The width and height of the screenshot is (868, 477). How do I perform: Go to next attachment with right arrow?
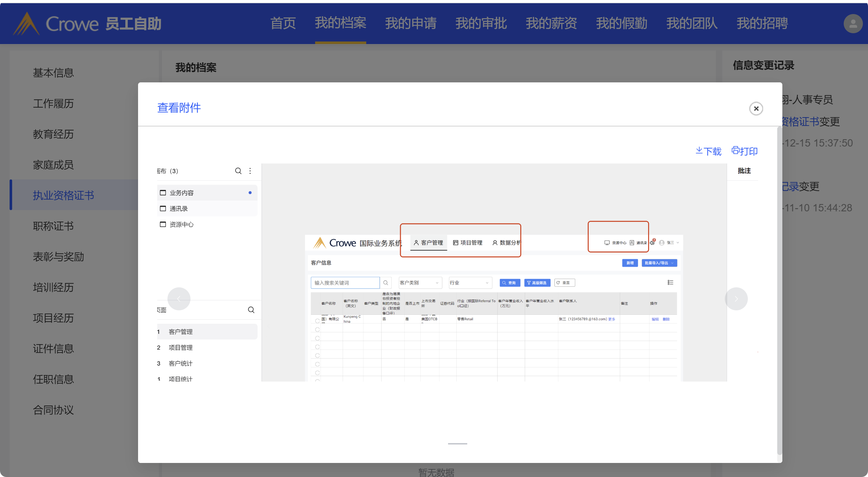(x=736, y=299)
